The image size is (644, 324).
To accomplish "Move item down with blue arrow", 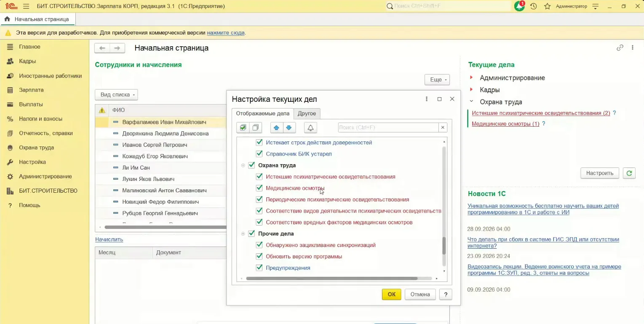I will point(289,127).
